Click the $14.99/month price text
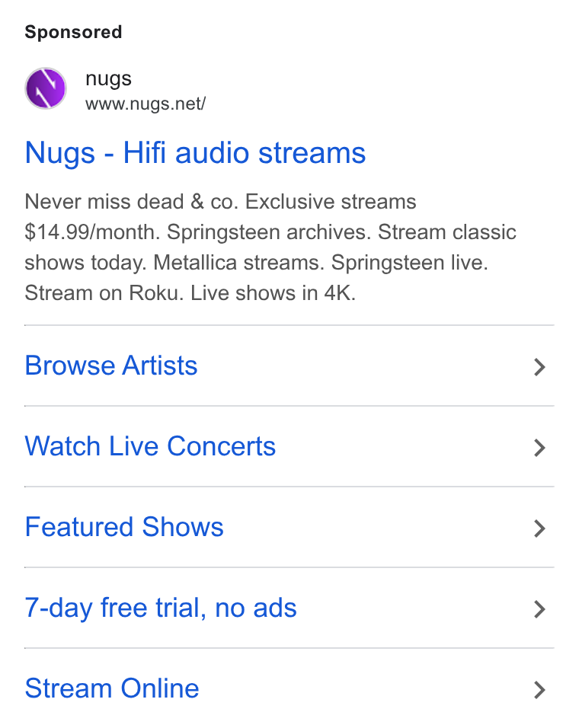 (x=92, y=232)
